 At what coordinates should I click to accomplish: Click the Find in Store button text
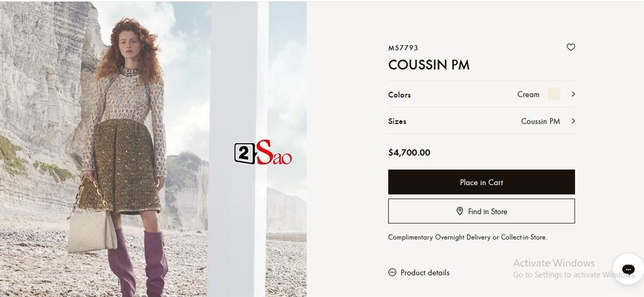point(488,211)
